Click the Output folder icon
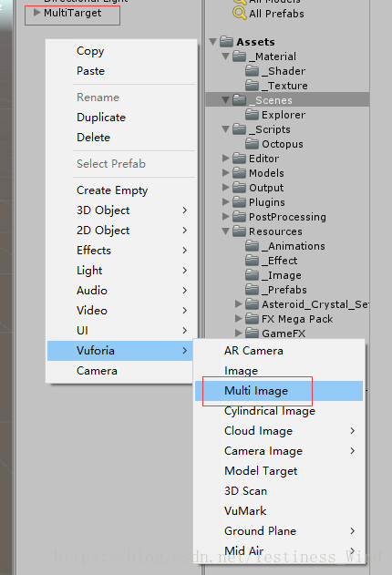This screenshot has width=392, height=575. pos(239,188)
